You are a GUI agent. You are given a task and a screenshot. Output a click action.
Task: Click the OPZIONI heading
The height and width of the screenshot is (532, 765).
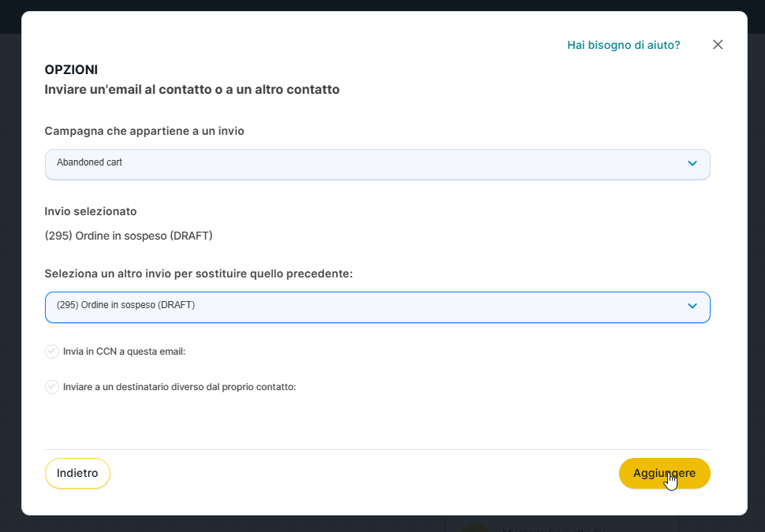click(71, 69)
